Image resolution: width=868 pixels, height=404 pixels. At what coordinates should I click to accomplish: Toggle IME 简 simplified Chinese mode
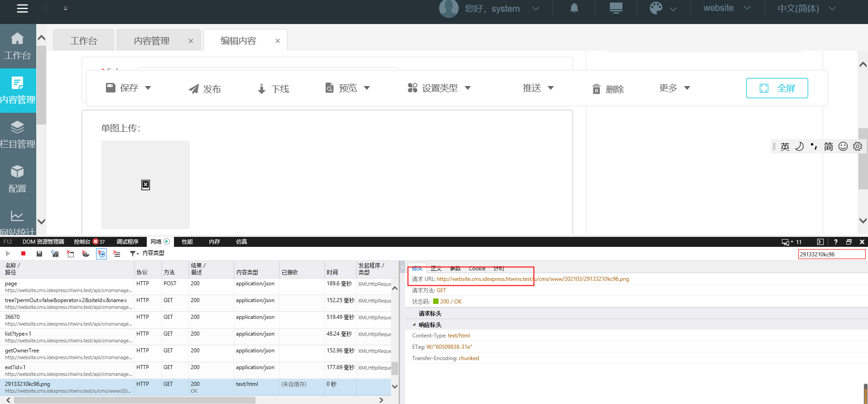pos(829,146)
